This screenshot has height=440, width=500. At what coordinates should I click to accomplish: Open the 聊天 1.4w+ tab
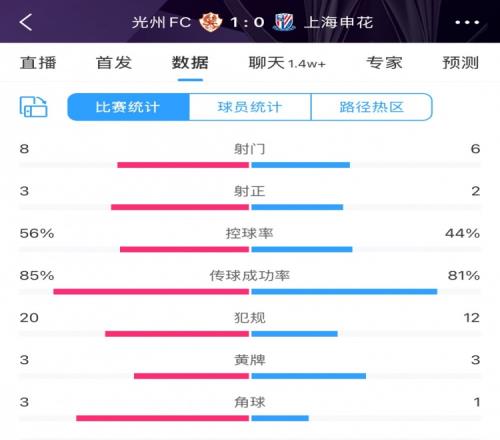[x=287, y=63]
